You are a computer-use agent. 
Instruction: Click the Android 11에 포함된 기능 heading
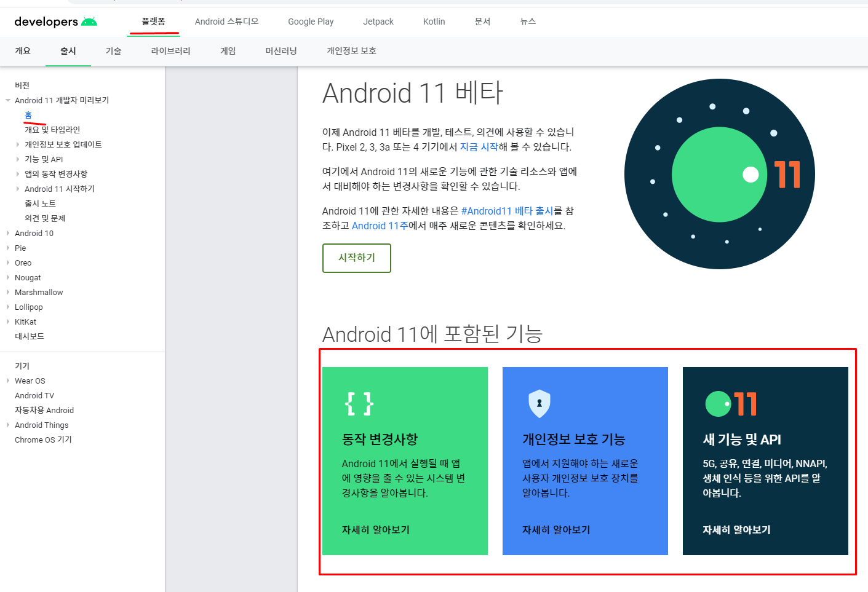432,334
